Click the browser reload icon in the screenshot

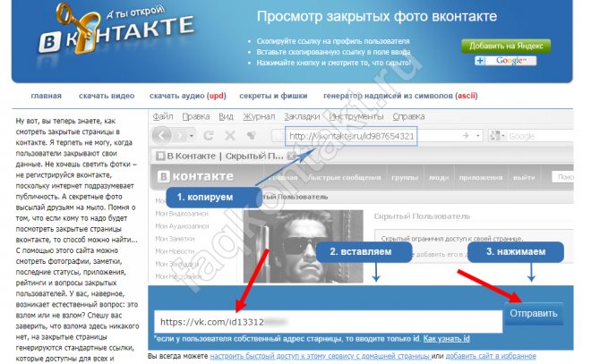(x=209, y=135)
